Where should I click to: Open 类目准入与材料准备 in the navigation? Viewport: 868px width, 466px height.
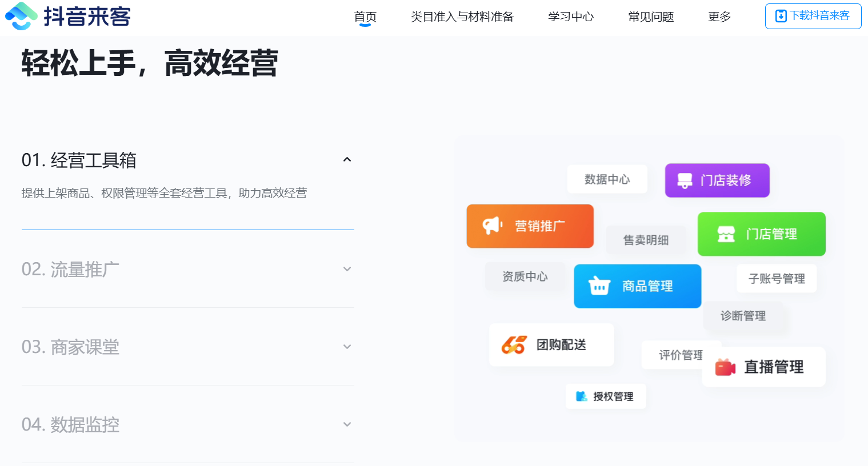pos(462,17)
